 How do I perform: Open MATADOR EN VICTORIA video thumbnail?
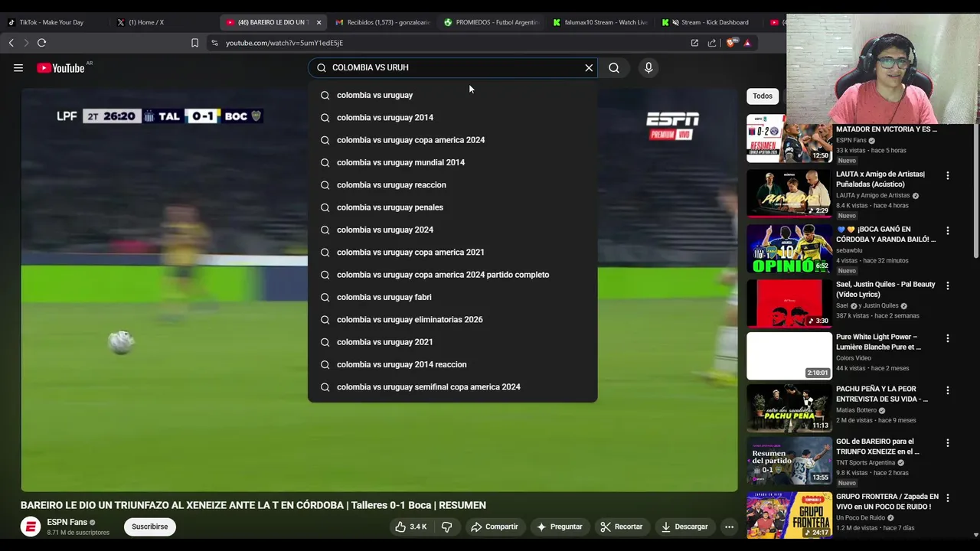pos(789,139)
